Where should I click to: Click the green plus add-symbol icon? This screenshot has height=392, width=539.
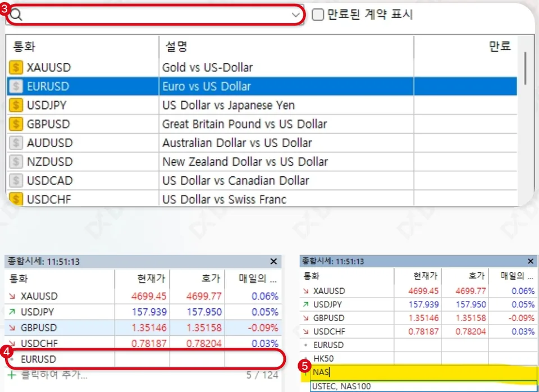(12, 375)
